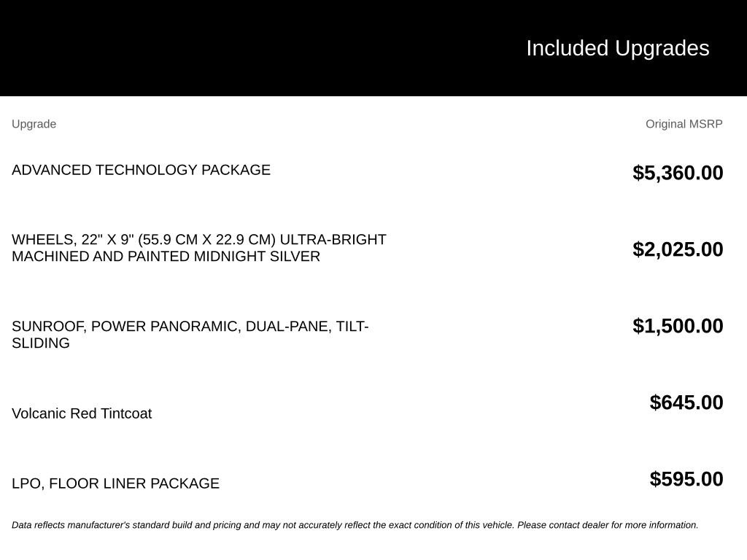
Task: Click the Included Upgrades header title
Action: pyautogui.click(x=617, y=48)
